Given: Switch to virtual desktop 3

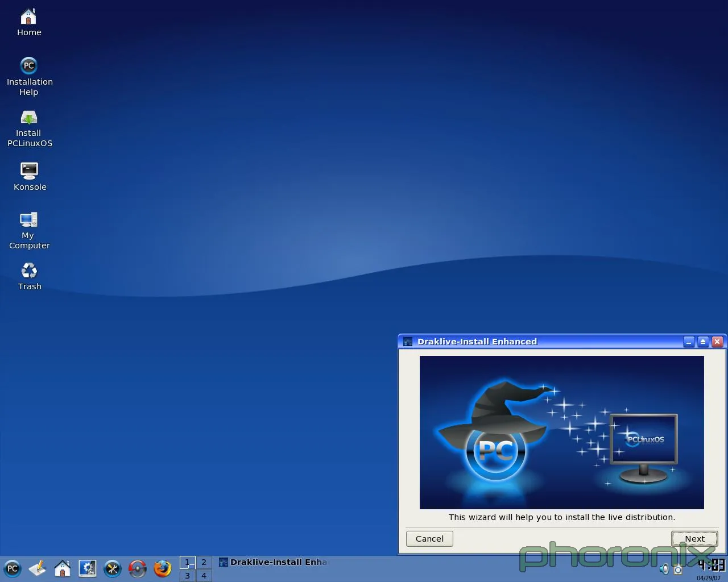Looking at the screenshot, I should coord(187,575).
